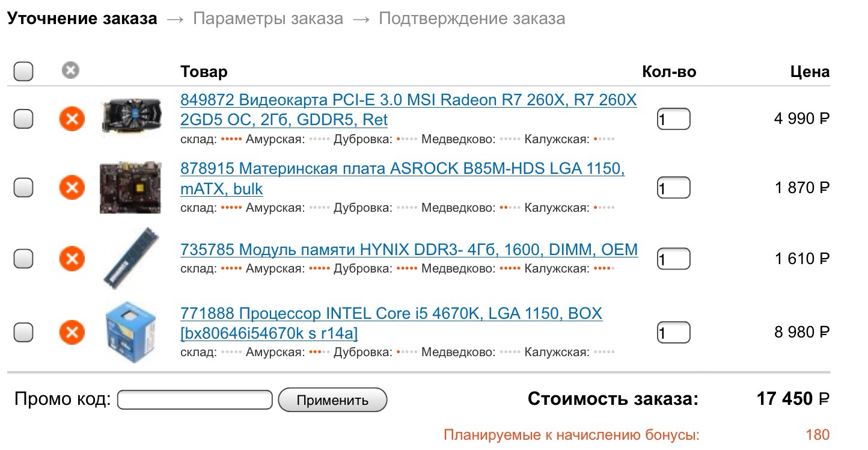This screenshot has width=868, height=450.
Task: Click the Применить promo code button
Action: click(332, 400)
